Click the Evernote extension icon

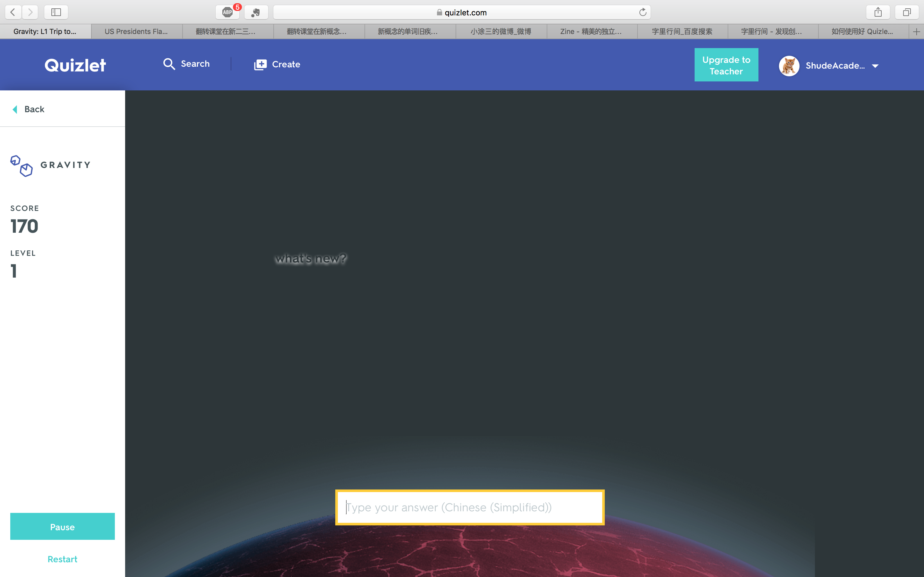click(x=256, y=12)
